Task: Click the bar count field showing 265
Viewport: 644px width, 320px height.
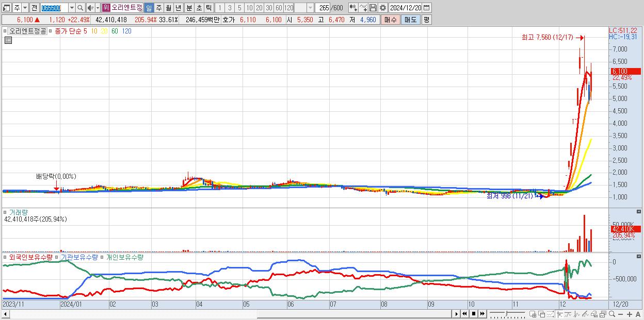Action: (x=323, y=8)
